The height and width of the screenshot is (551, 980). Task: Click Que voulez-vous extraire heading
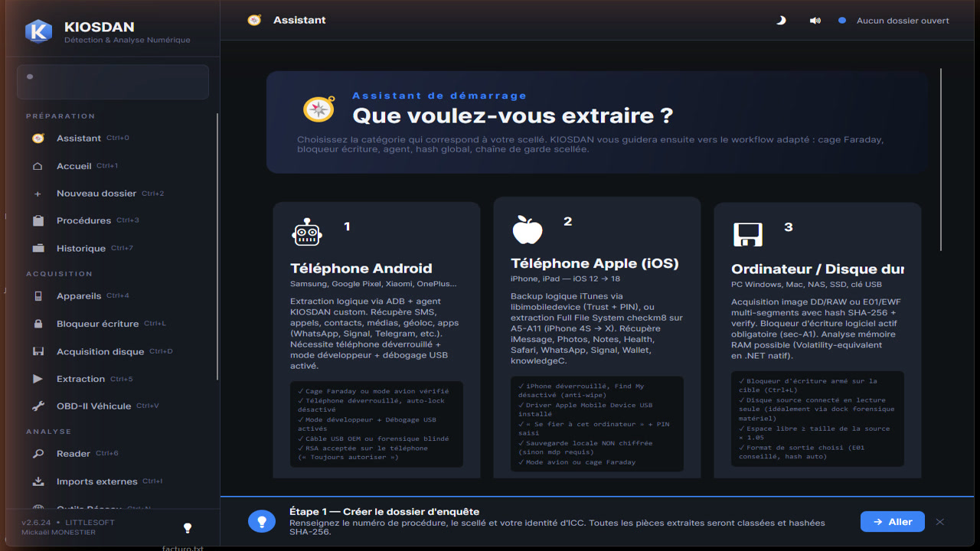coord(512,116)
